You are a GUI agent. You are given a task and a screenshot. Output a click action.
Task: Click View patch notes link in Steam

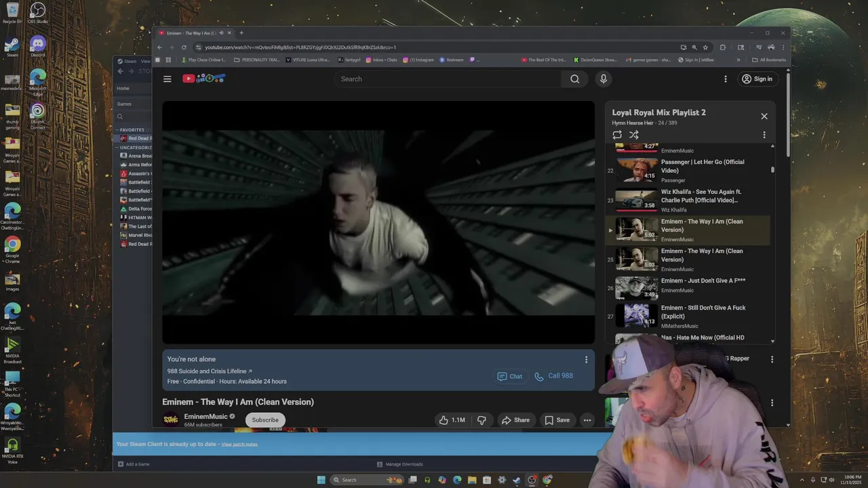239,445
